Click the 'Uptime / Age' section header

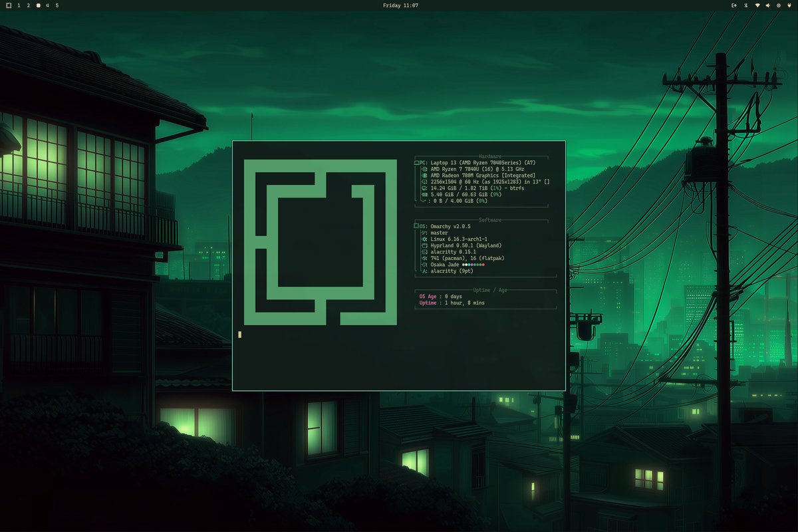pos(490,290)
